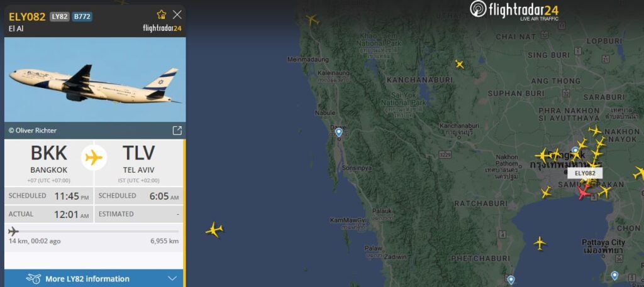This screenshot has height=287, width=644.
Task: Click the ELY082 callsign label on map
Action: pos(585,173)
